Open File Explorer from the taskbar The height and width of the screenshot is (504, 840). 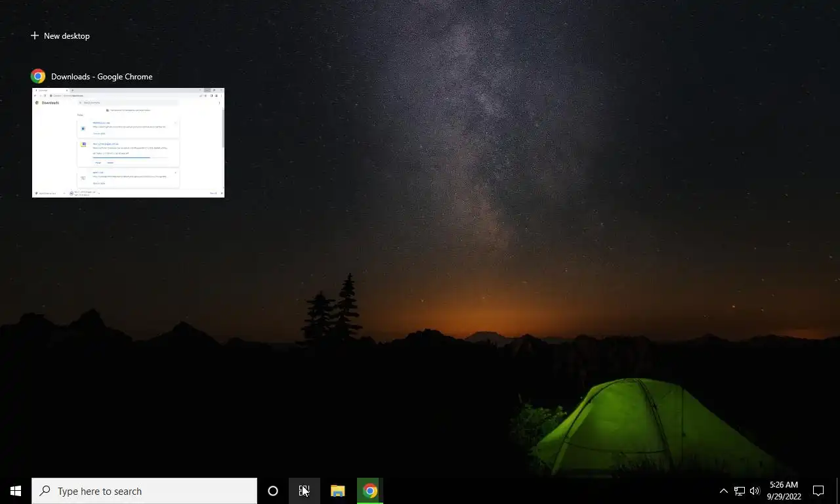(x=338, y=491)
